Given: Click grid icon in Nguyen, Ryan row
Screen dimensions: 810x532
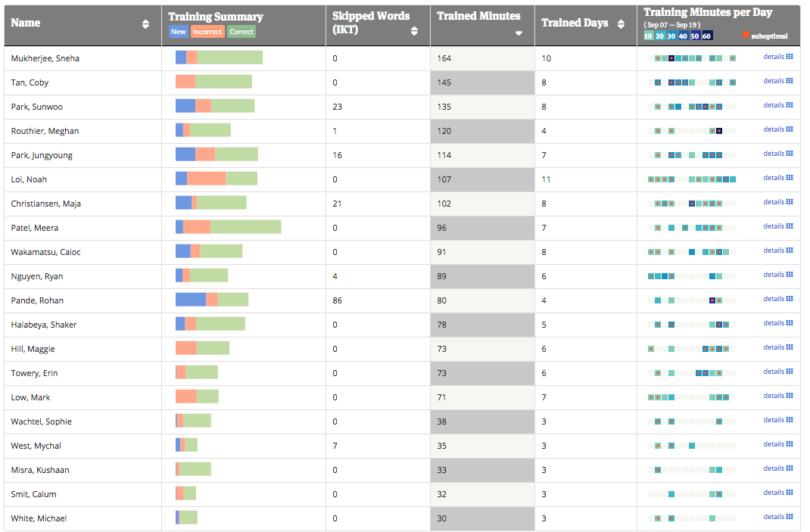Looking at the screenshot, I should pyautogui.click(x=790, y=275).
